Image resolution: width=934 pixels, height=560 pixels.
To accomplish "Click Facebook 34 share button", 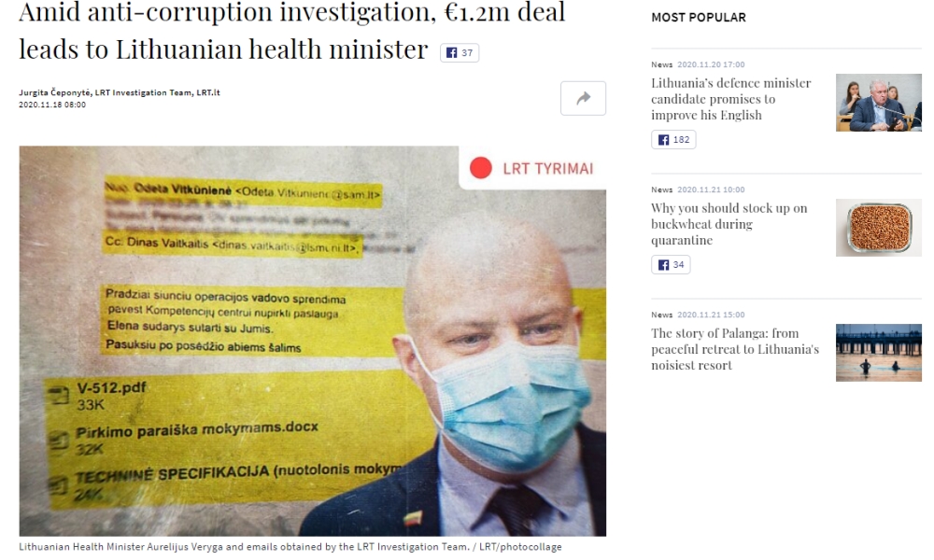I will click(x=671, y=264).
